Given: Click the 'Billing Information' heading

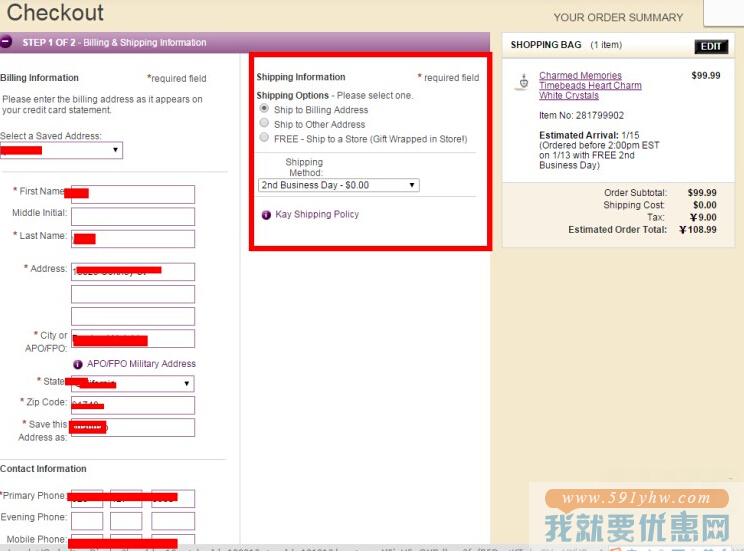Looking at the screenshot, I should pyautogui.click(x=39, y=78).
